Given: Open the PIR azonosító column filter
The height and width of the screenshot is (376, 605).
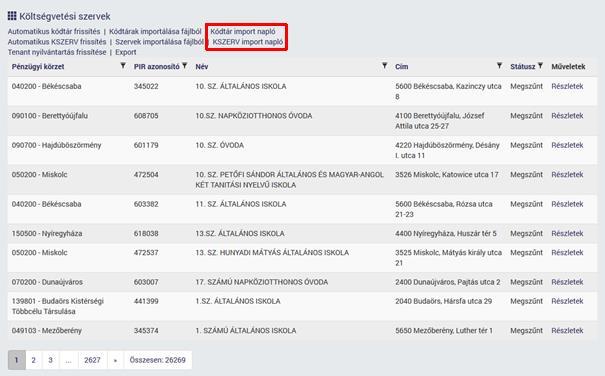Looking at the screenshot, I should [184, 66].
